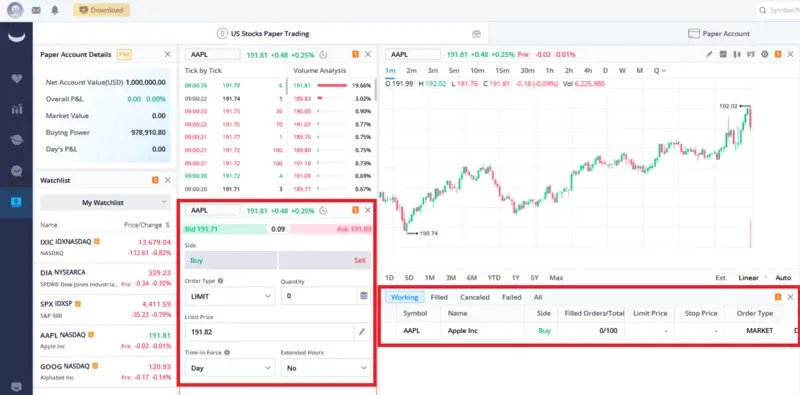Click the top search Symbol field
800x395 pixels.
778,10
